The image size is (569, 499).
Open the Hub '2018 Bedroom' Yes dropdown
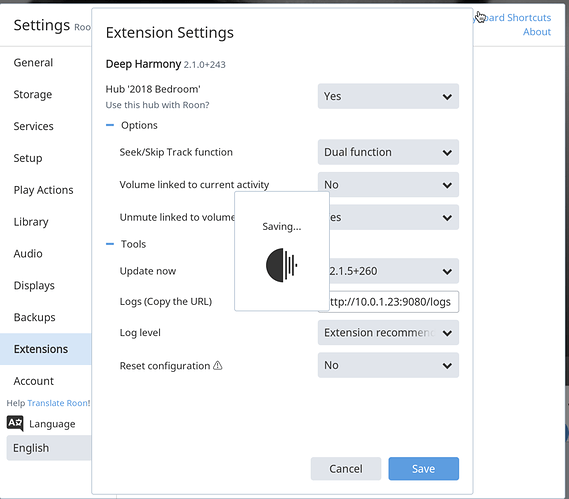point(388,96)
